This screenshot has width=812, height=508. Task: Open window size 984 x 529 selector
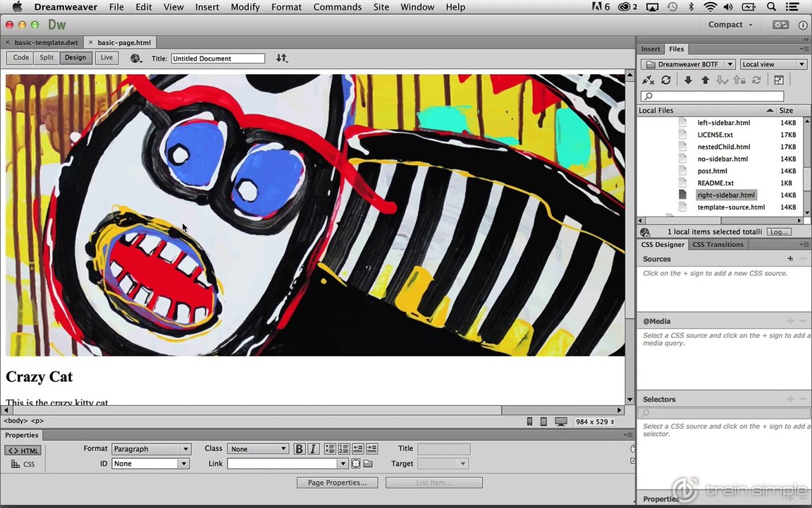pos(595,421)
